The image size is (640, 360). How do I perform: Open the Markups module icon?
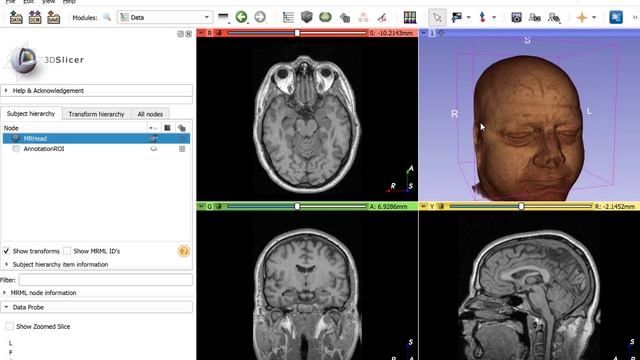(363, 18)
